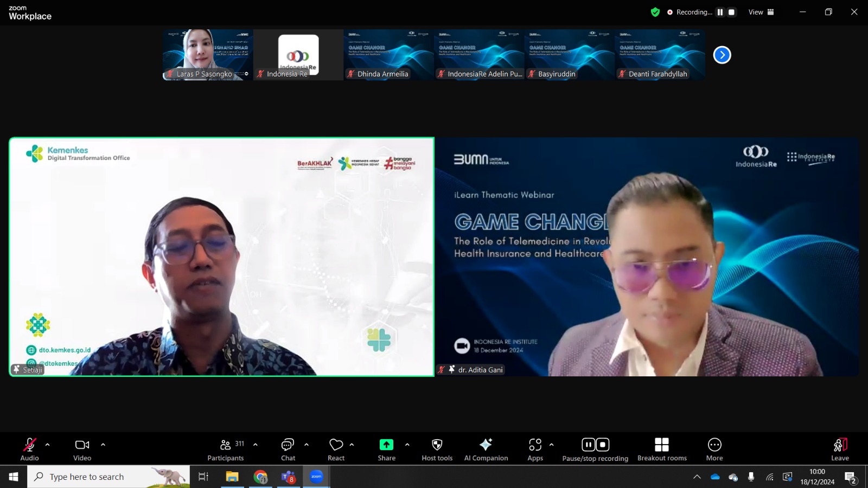The image size is (868, 488).
Task: Open the Chat panel
Action: 288,450
